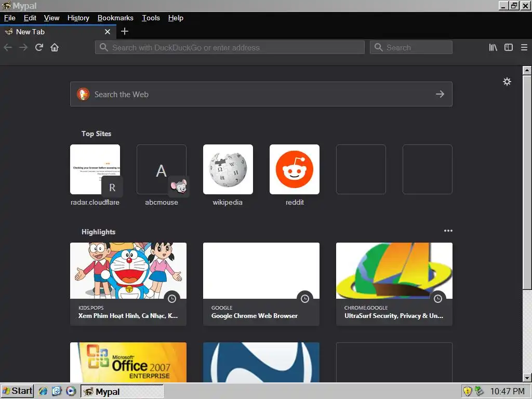
Task: Open the KIDS.POPS Doraemon highlight card
Action: click(128, 284)
